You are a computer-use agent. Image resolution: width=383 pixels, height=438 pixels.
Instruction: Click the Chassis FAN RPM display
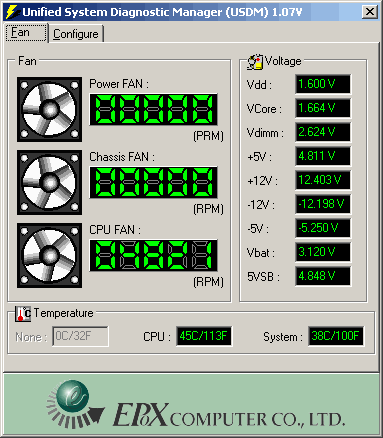[153, 182]
